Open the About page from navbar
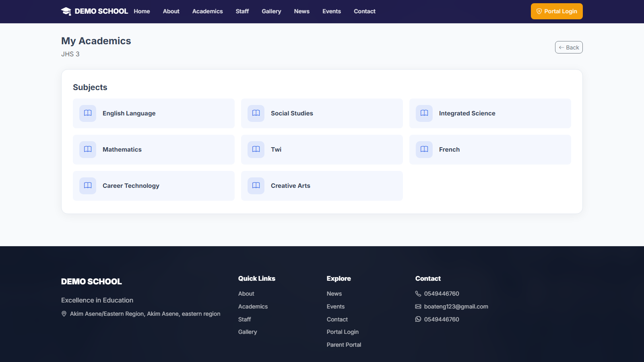644x362 pixels. point(171,11)
